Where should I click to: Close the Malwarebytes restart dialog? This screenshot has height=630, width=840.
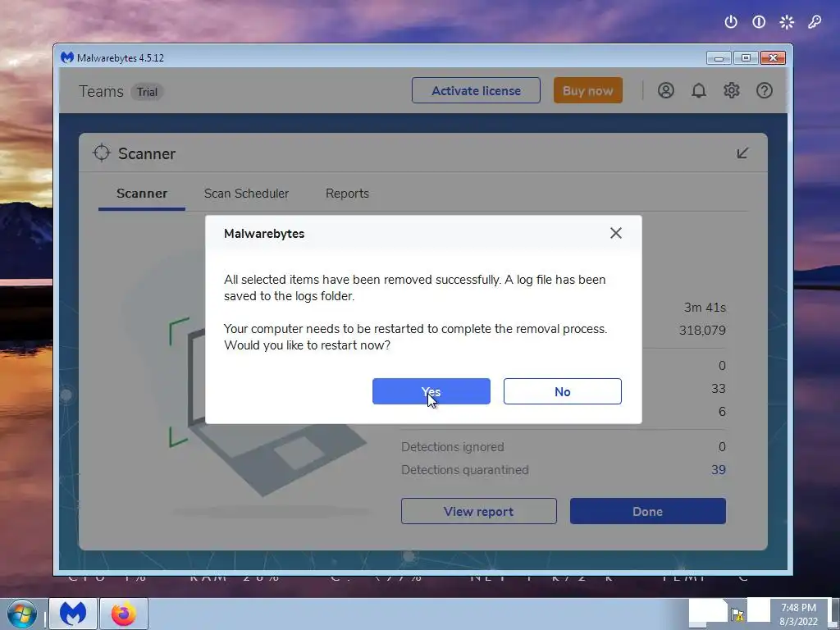coord(616,233)
